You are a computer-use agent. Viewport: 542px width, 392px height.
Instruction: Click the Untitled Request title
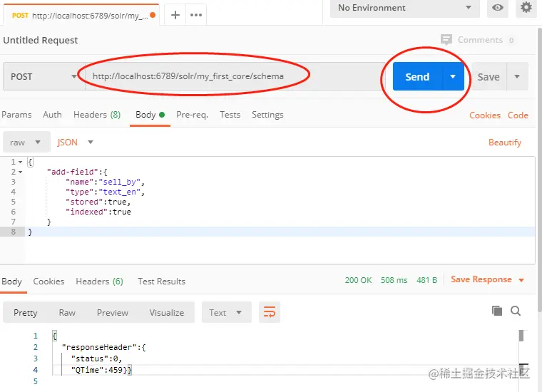coord(41,40)
